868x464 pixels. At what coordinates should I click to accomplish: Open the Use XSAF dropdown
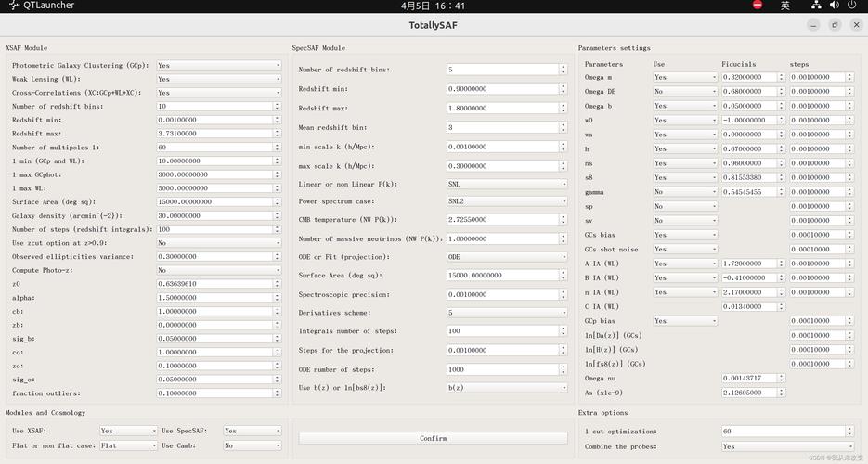tap(128, 431)
